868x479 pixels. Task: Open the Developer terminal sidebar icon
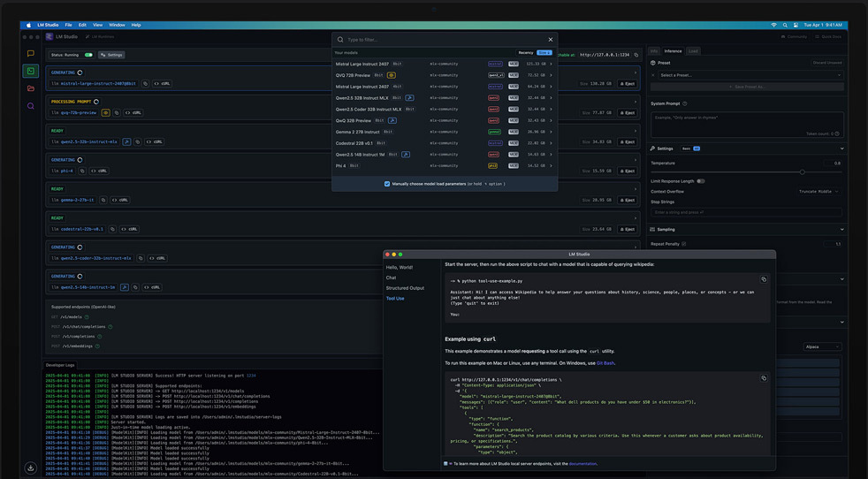[x=31, y=71]
